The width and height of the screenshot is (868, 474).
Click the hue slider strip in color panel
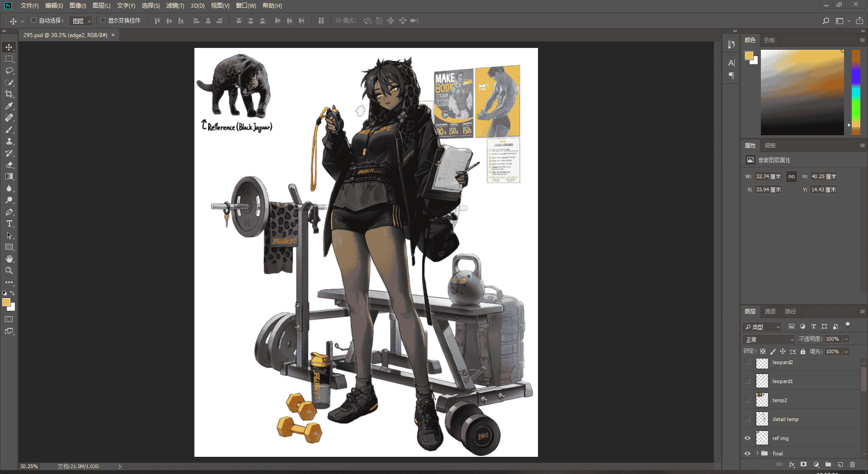pyautogui.click(x=856, y=92)
